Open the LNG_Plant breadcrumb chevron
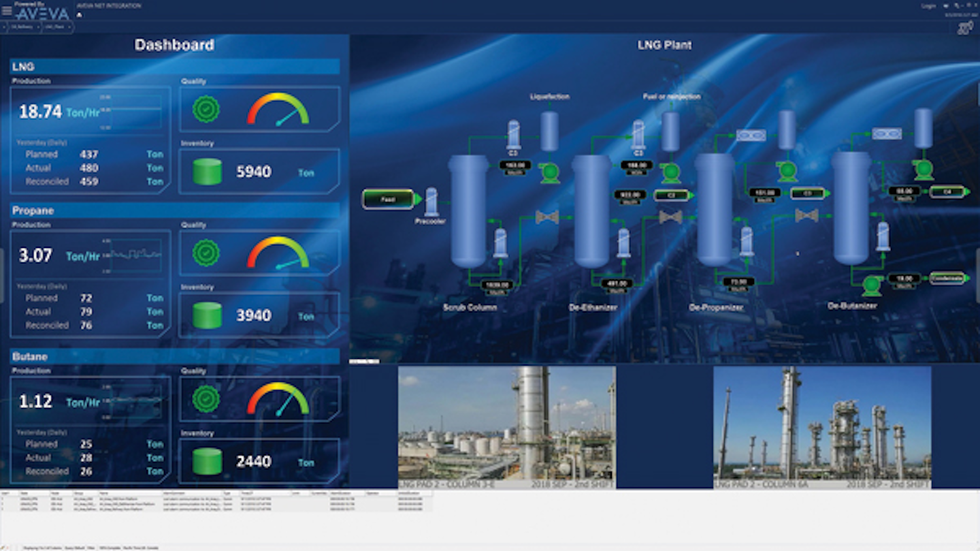 point(68,28)
